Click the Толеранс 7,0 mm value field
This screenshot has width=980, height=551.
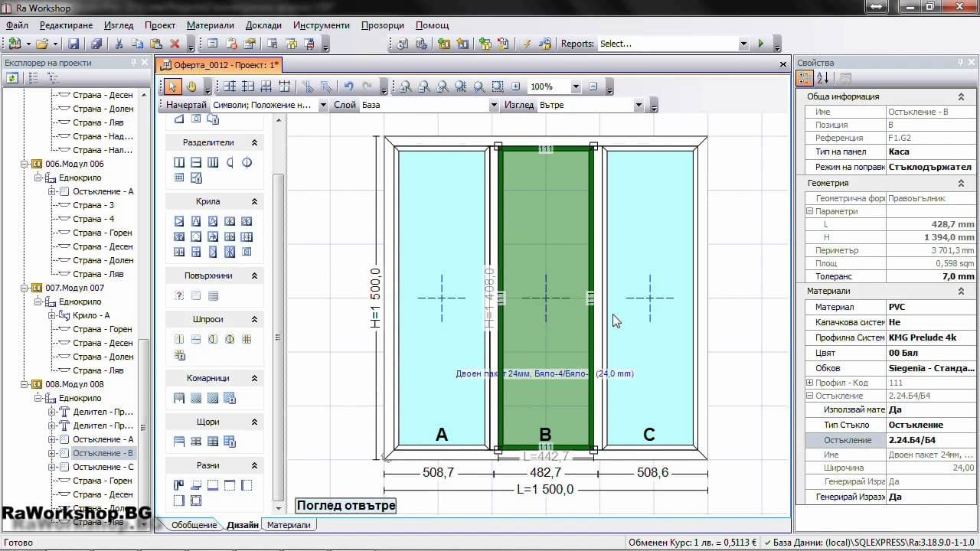932,276
